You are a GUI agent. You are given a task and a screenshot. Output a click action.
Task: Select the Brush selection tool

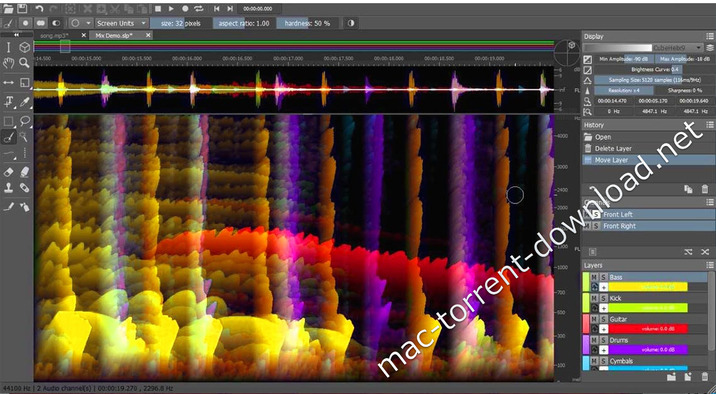click(x=8, y=137)
